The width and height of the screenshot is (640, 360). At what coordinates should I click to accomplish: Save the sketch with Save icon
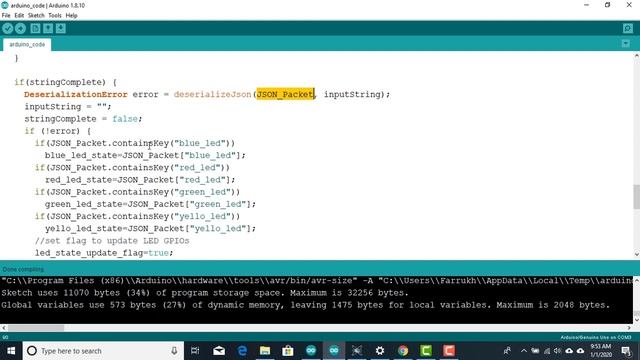point(61,28)
